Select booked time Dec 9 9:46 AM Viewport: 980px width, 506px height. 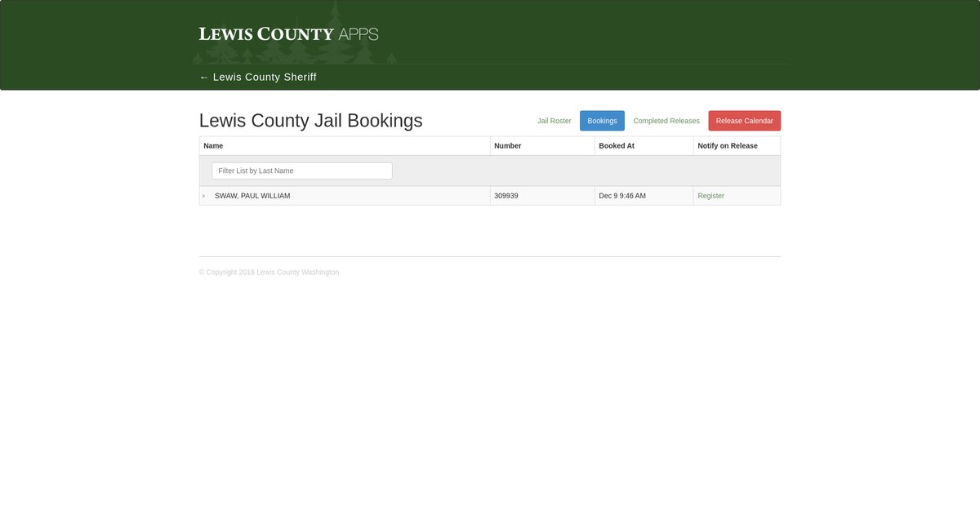point(622,196)
